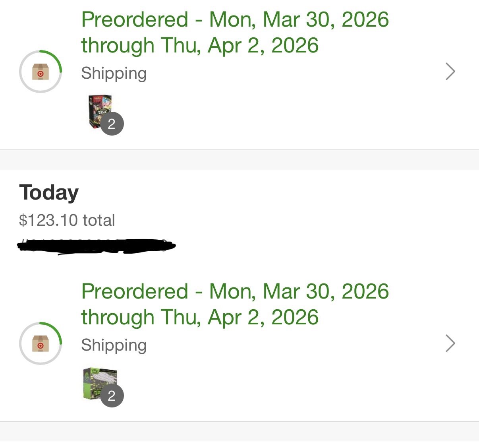Screen dimensions: 479x448
Task: Open first order details with the right chevron
Action: click(x=450, y=72)
